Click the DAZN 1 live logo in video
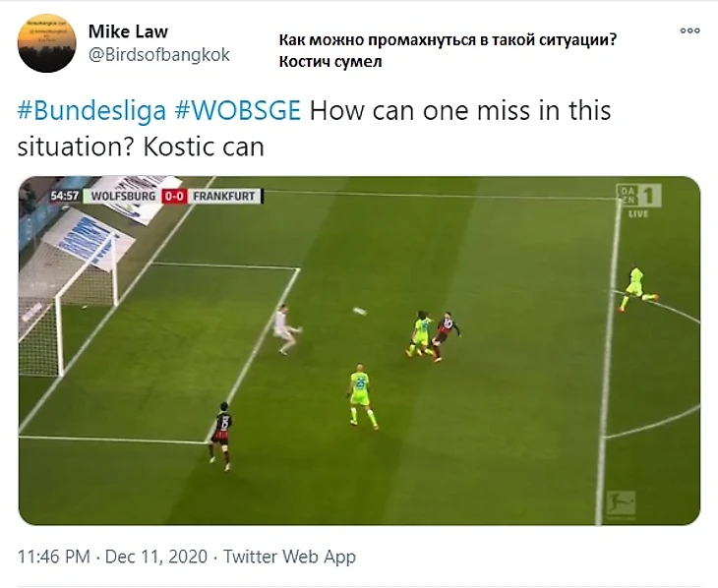Image resolution: width=718 pixels, height=588 pixels. pyautogui.click(x=638, y=201)
